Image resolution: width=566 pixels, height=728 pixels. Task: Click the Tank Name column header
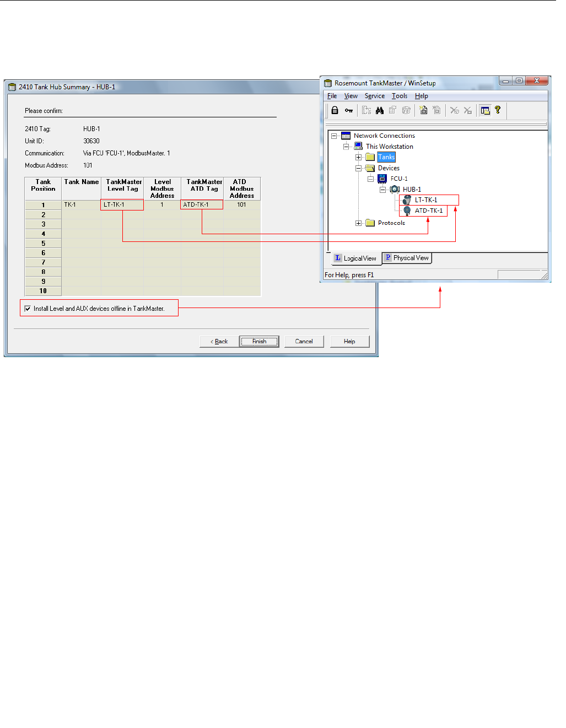[x=81, y=188]
